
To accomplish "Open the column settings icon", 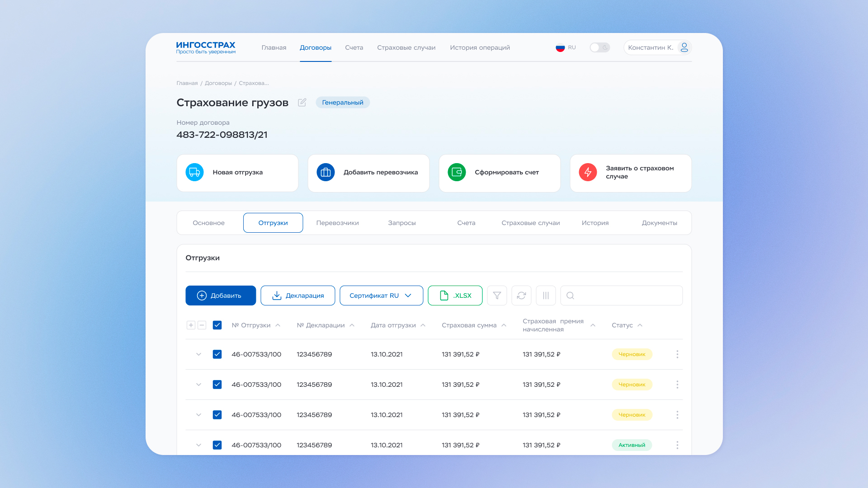I will [x=546, y=296].
